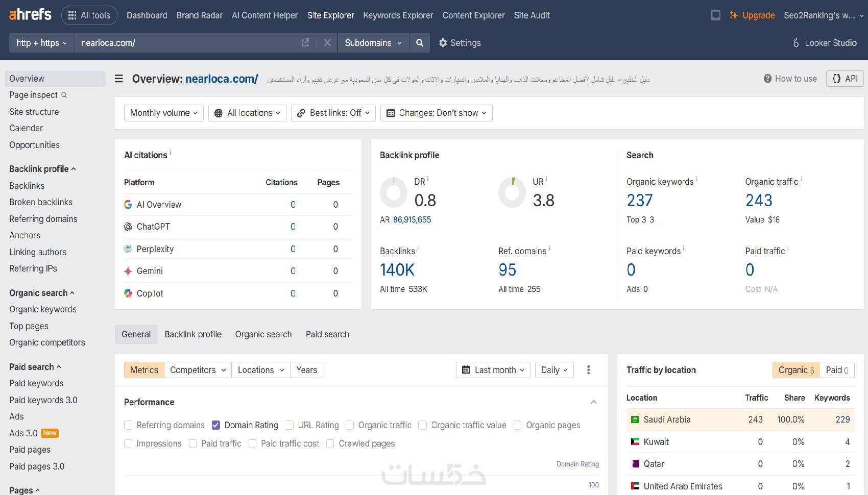Open Site Audit from top navigation
This screenshot has height=495, width=868.
[532, 15]
